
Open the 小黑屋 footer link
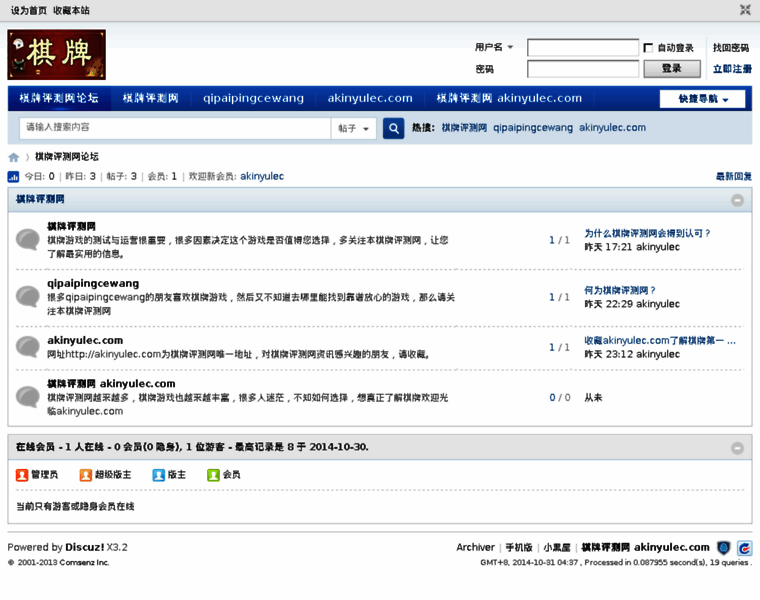coord(556,548)
